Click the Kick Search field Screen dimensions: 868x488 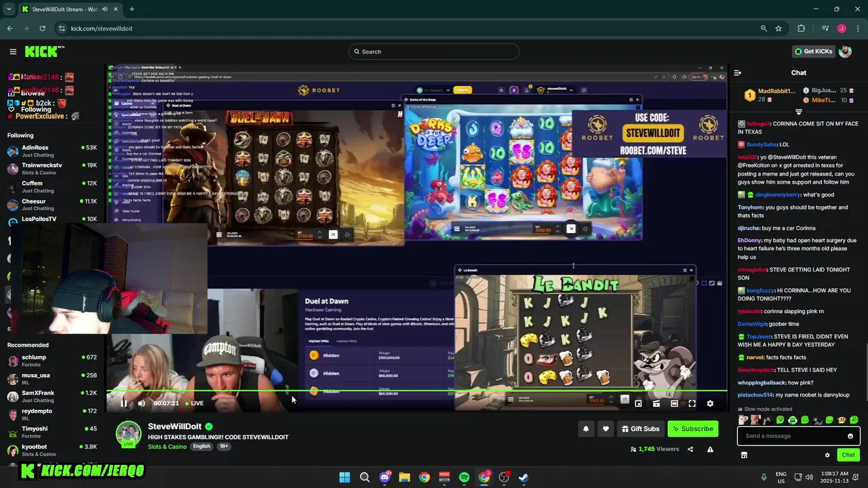coord(434,52)
